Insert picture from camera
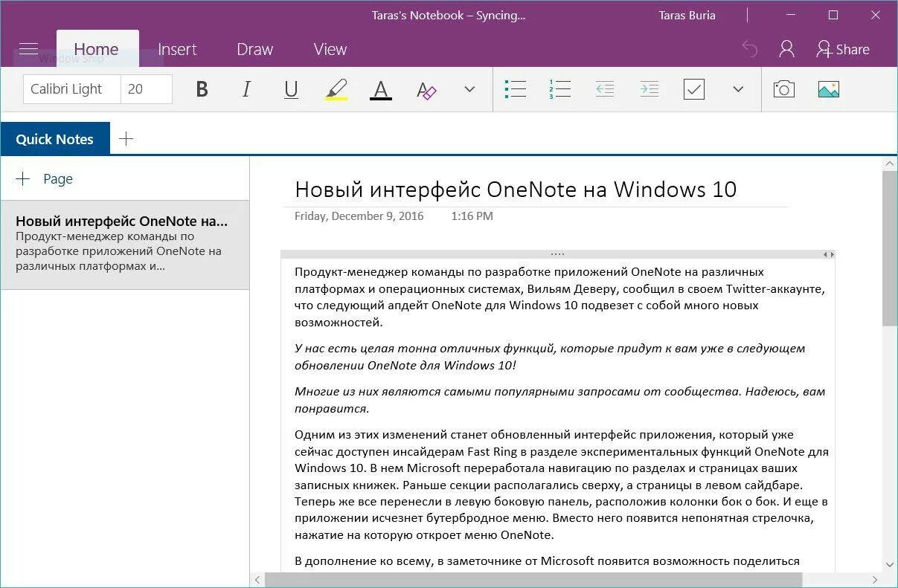 pos(783,89)
